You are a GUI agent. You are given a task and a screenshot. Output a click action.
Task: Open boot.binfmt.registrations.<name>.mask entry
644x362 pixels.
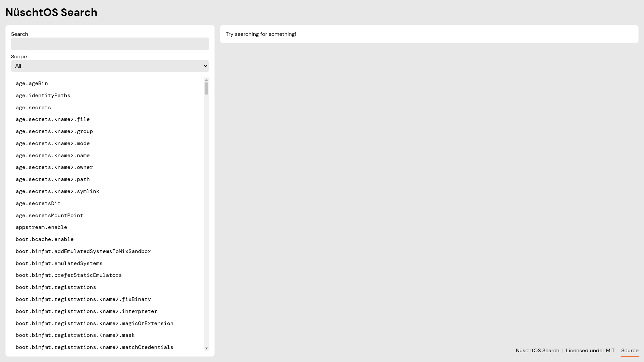(x=107, y=335)
